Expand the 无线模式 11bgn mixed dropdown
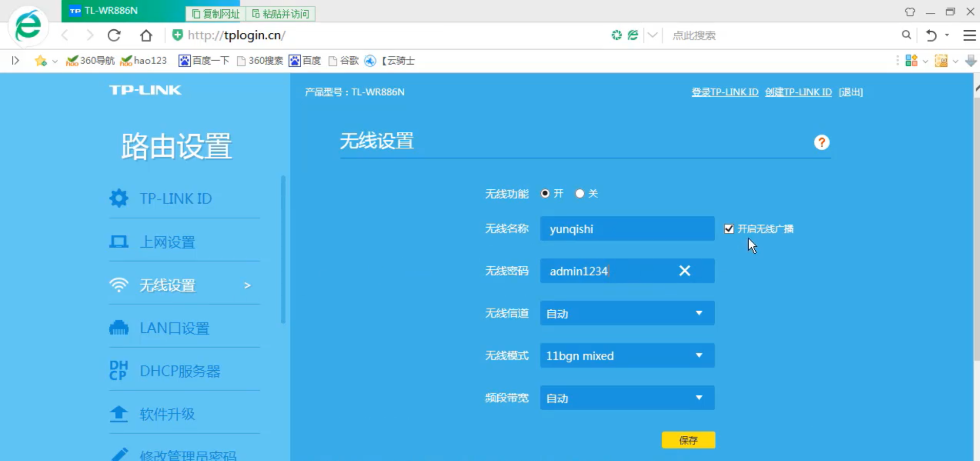The image size is (980, 461). tap(627, 355)
